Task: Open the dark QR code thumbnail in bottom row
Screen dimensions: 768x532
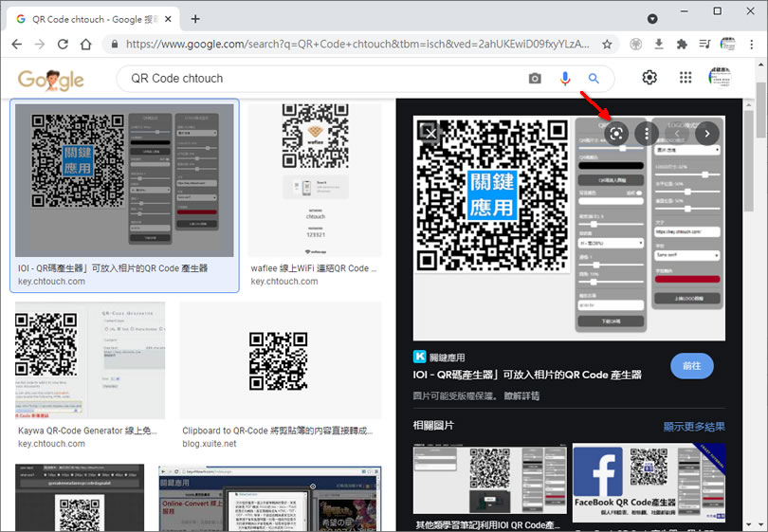Action: (x=80, y=498)
